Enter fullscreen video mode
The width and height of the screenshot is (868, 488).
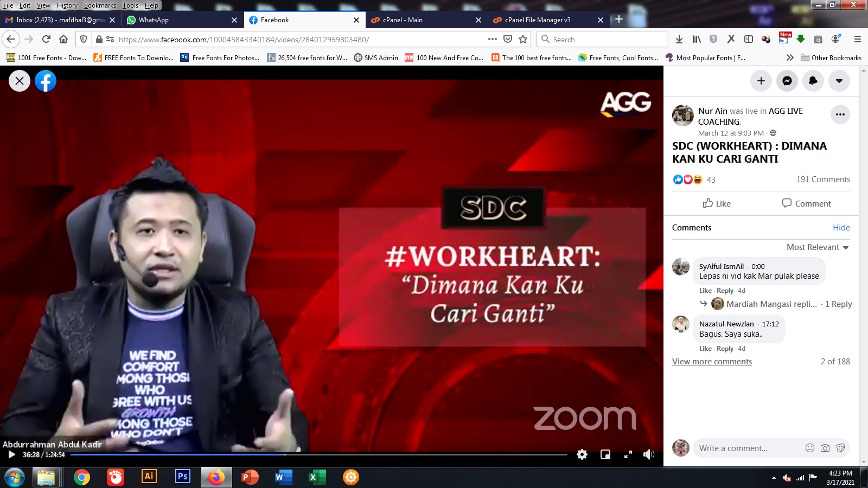(x=628, y=454)
